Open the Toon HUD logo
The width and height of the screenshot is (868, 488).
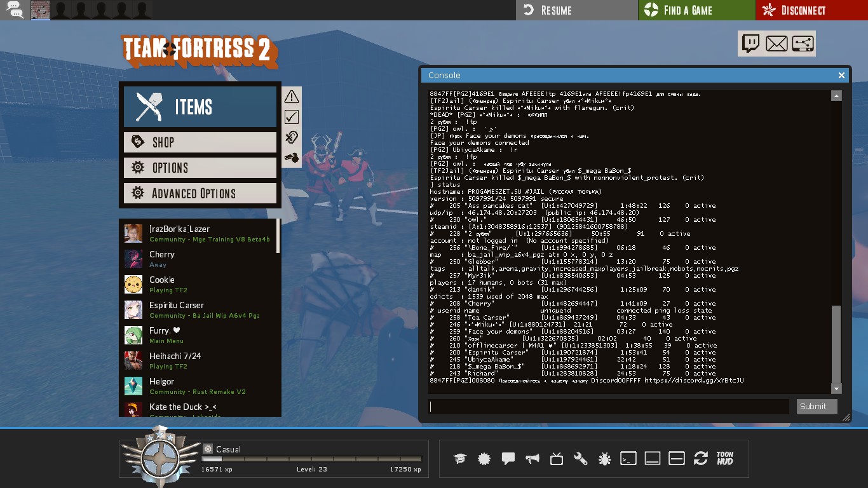tap(725, 459)
